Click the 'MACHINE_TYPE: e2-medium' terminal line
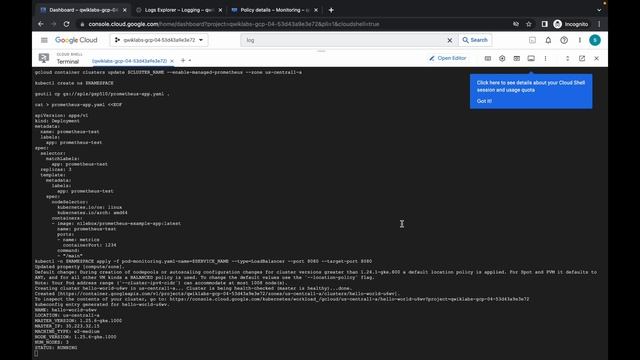The height and width of the screenshot is (360, 640). point(67,331)
